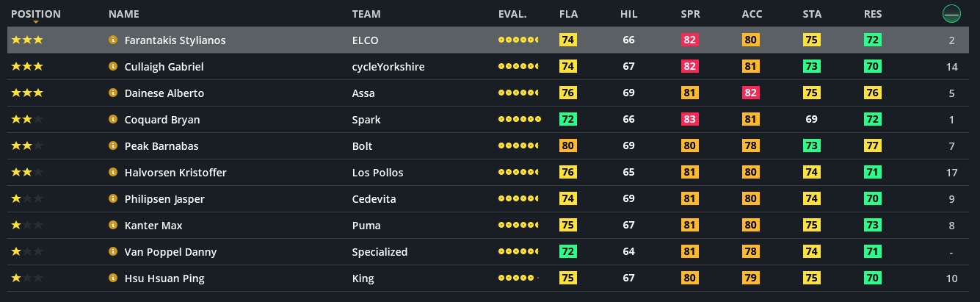980x302 pixels.
Task: Click info icon beside Peak Barnabas
Action: tap(113, 146)
